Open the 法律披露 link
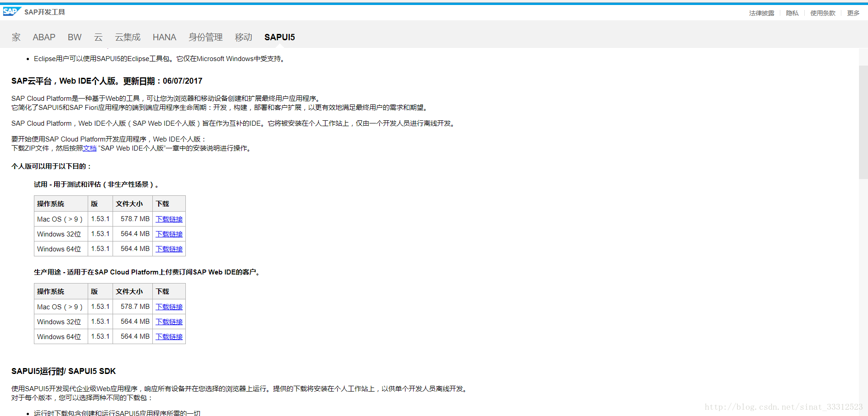This screenshot has width=868, height=416. pyautogui.click(x=761, y=13)
